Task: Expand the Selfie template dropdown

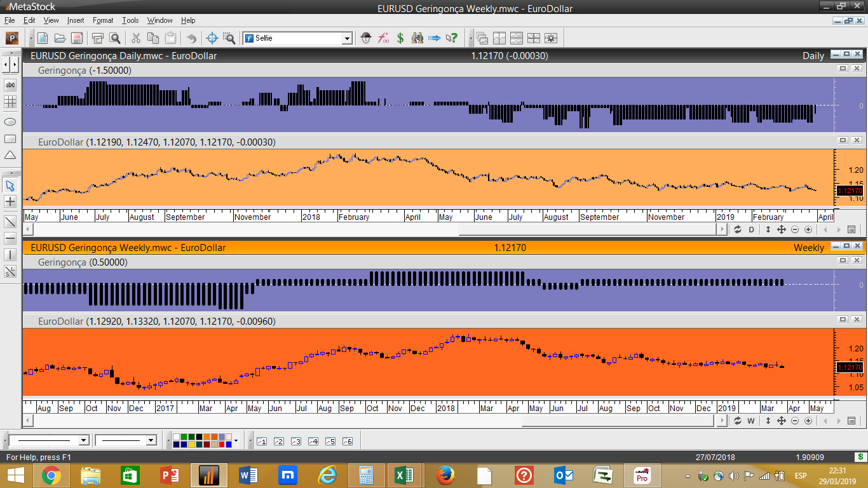Action: 347,39
